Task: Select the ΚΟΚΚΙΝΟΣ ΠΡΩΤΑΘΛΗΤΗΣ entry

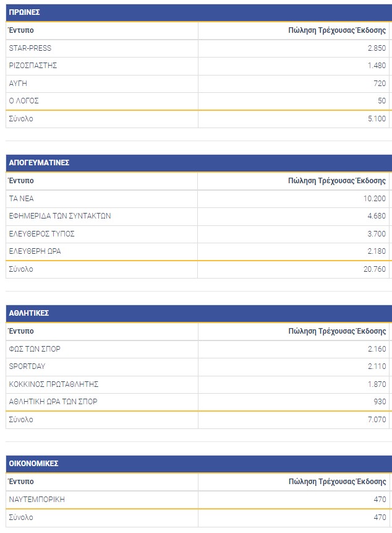Action: 54,384
